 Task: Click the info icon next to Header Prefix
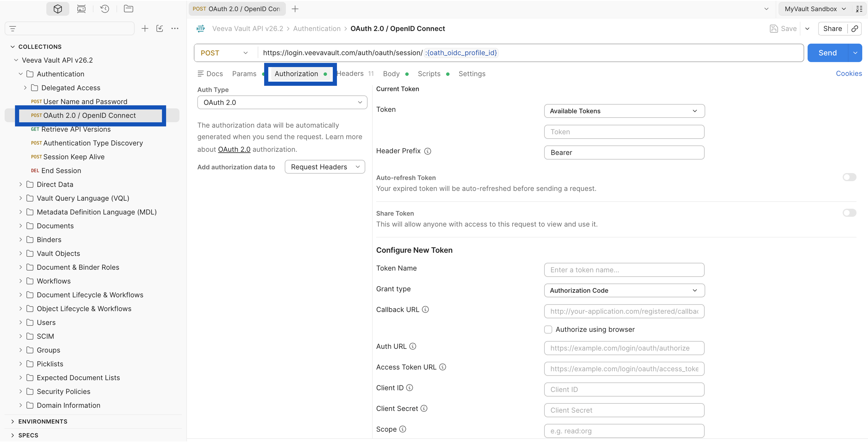428,151
